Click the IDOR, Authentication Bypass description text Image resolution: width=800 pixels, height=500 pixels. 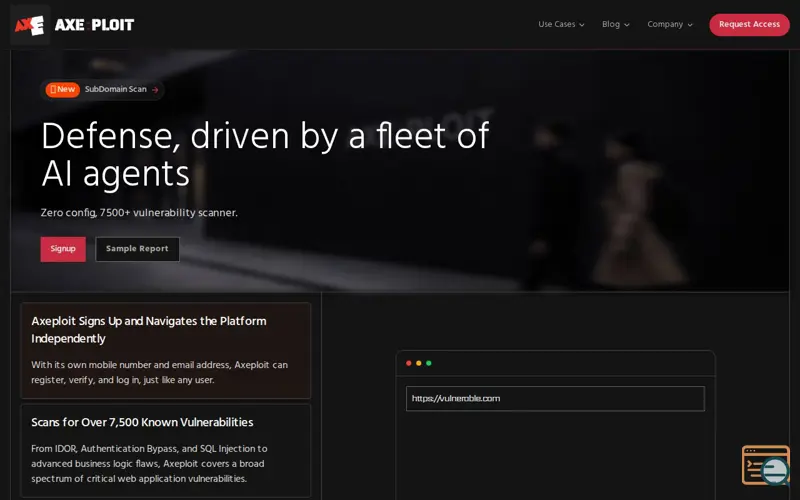coord(149,464)
